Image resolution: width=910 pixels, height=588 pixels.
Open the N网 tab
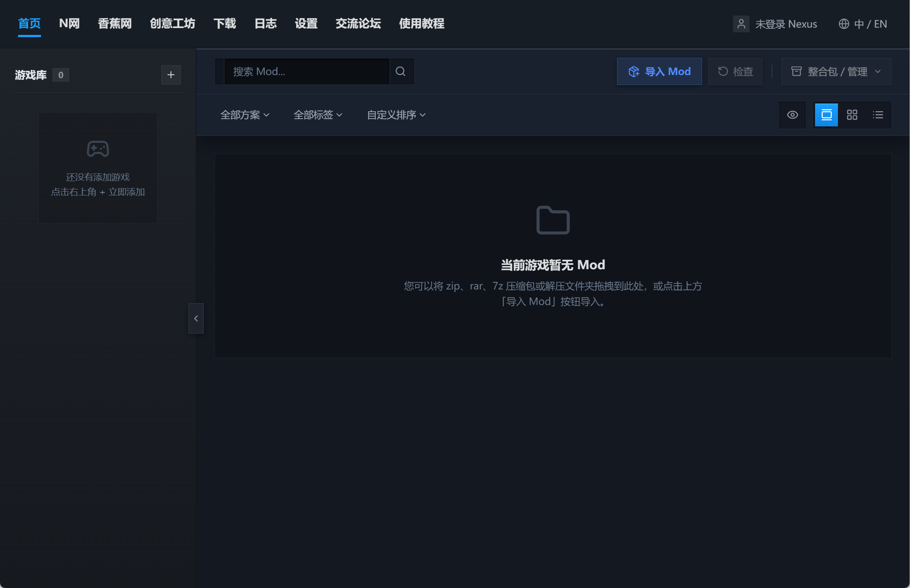pos(69,24)
